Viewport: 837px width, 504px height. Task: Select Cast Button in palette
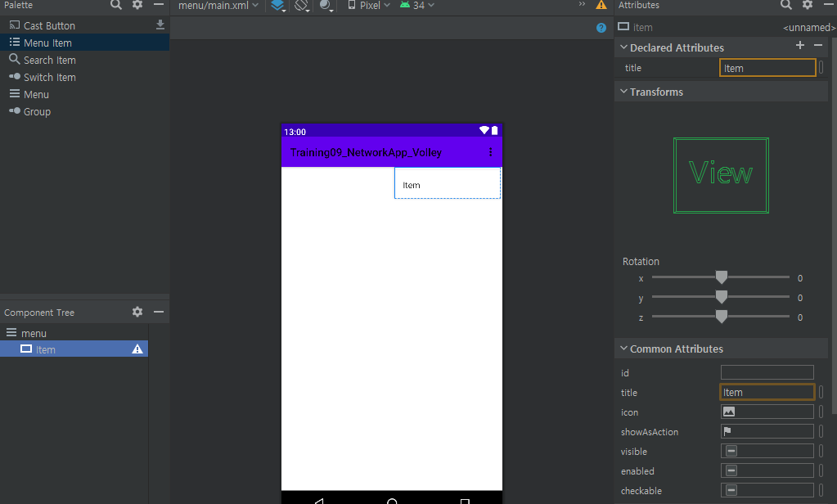tap(49, 25)
